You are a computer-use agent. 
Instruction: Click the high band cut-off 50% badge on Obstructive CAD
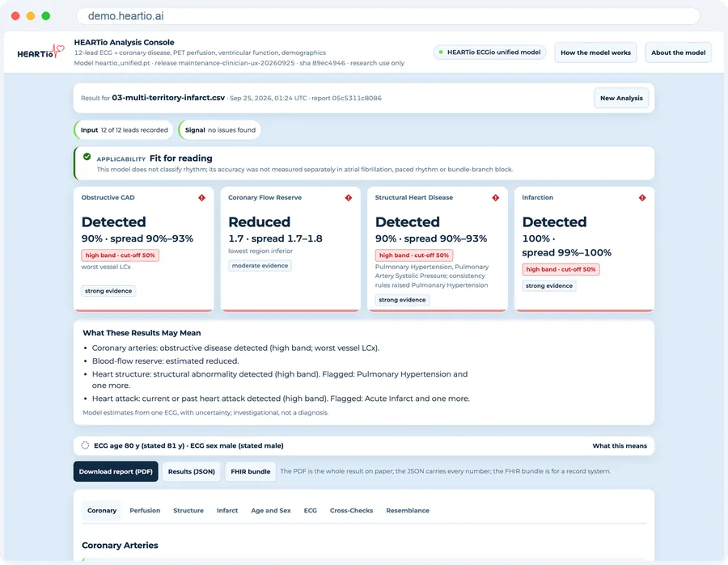(x=120, y=255)
